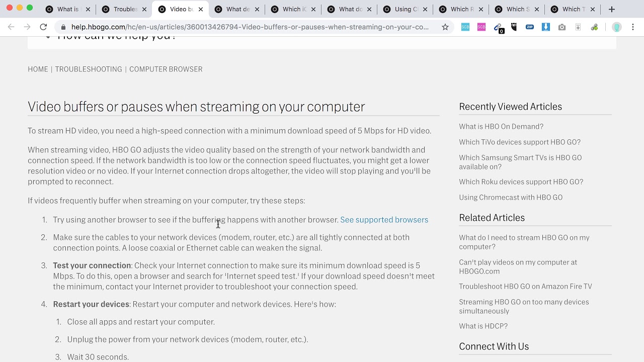This screenshot has width=644, height=362.
Task: Open 'See supported browsers' link
Action: click(384, 220)
